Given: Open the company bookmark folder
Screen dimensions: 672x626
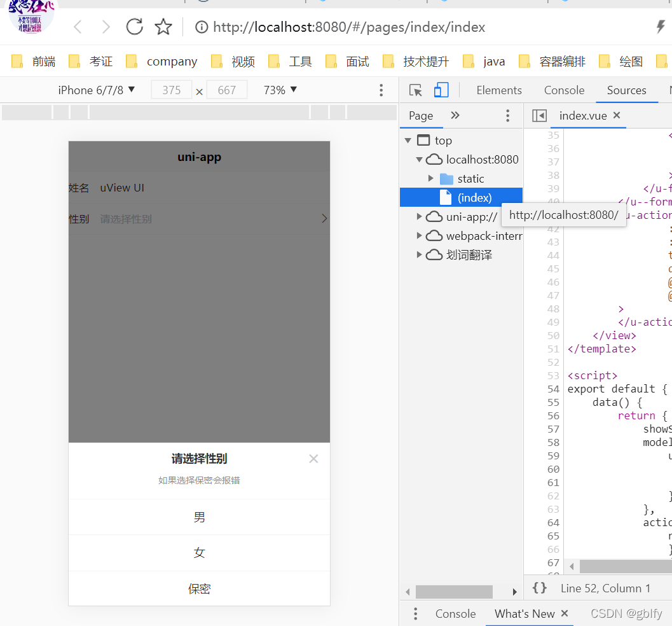Looking at the screenshot, I should (x=161, y=61).
